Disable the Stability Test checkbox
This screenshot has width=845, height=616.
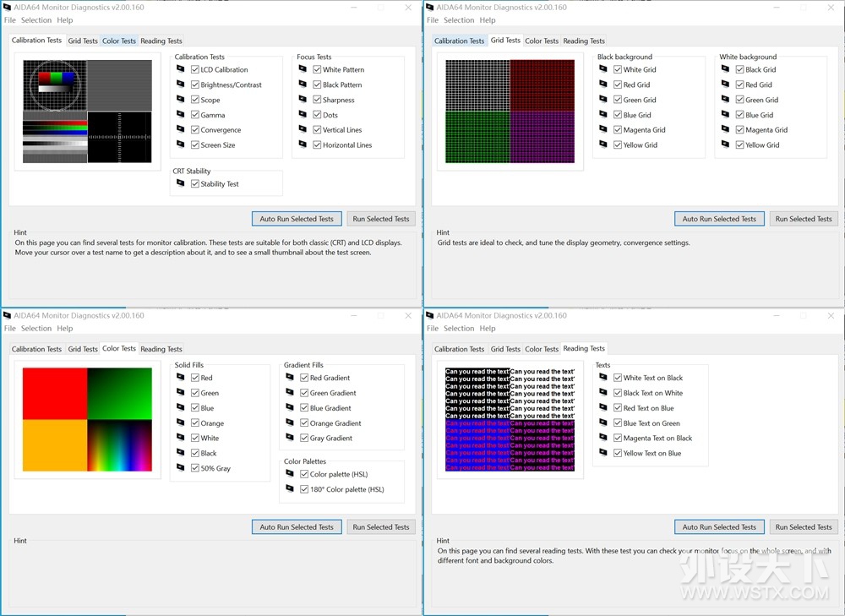(195, 183)
